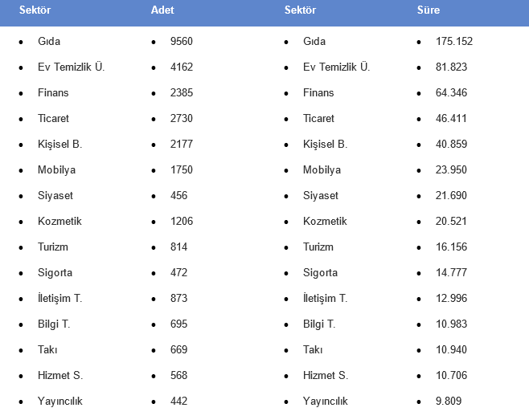
Task: Select the value 9560
Action: [x=182, y=41]
